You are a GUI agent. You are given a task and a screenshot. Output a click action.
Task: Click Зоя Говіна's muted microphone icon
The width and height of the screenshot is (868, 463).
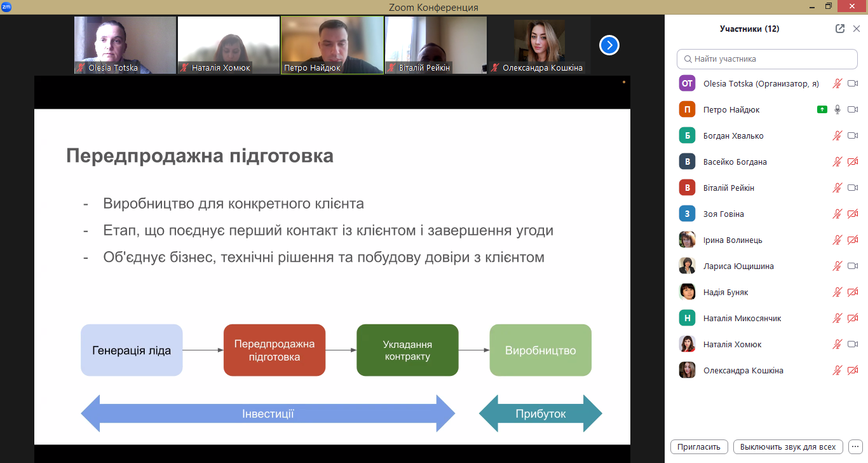click(x=837, y=214)
